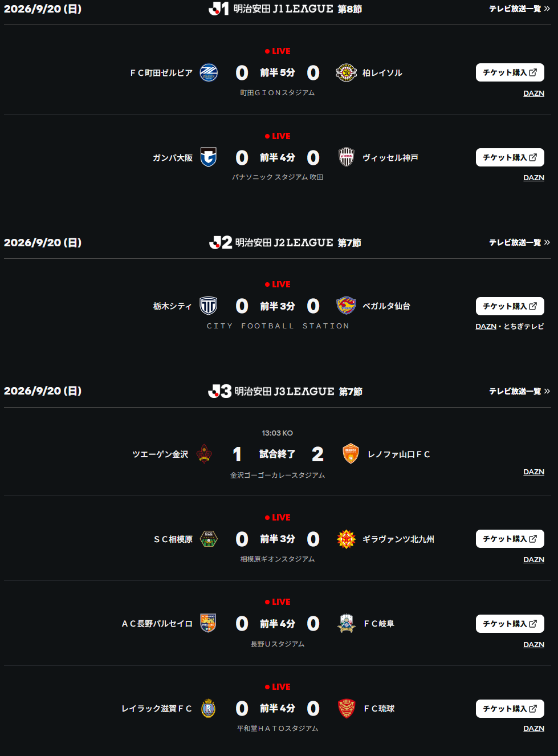Click the FC町田ゼルビア team crest
This screenshot has width=558, height=756.
(209, 72)
